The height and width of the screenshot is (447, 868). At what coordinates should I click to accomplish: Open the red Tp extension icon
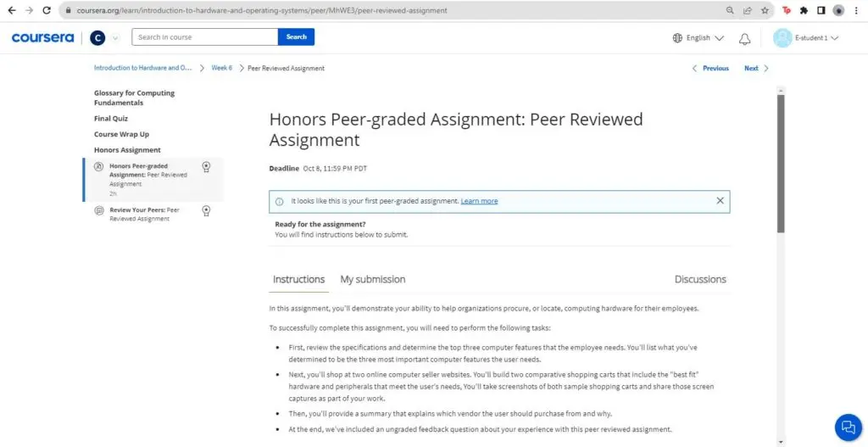tap(787, 10)
